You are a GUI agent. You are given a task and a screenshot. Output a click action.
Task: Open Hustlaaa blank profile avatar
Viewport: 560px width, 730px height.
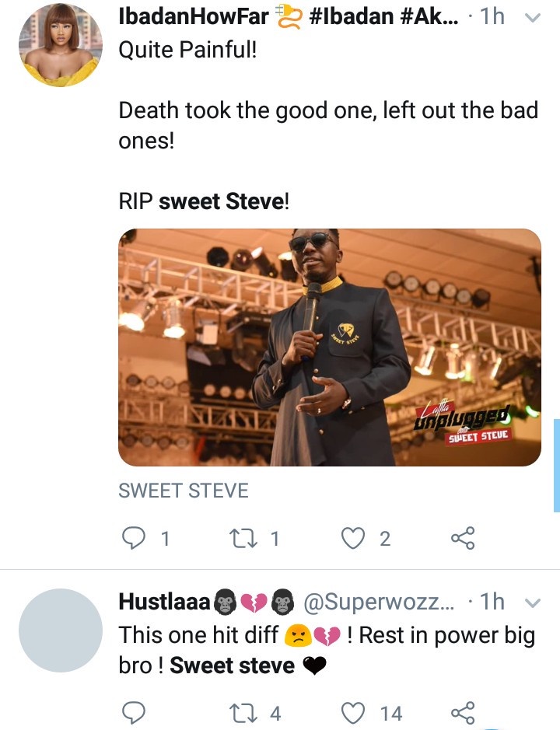click(60, 630)
